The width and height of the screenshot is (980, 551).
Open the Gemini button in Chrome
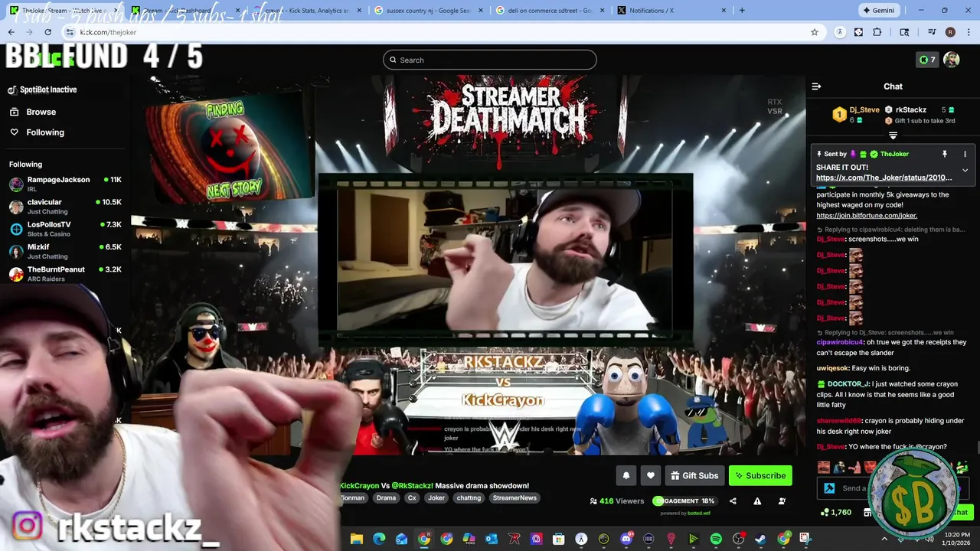878,11
